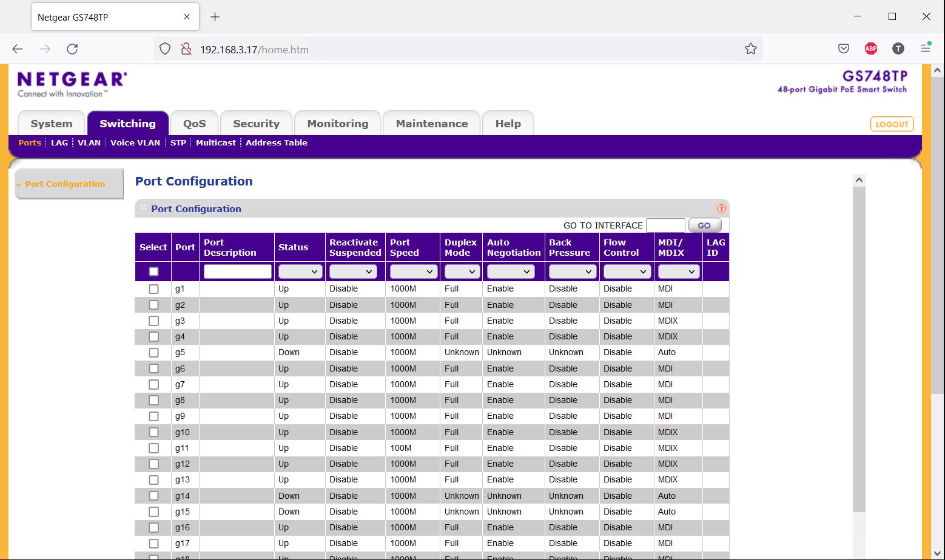Check the box for port g1
945x560 pixels.
click(153, 289)
